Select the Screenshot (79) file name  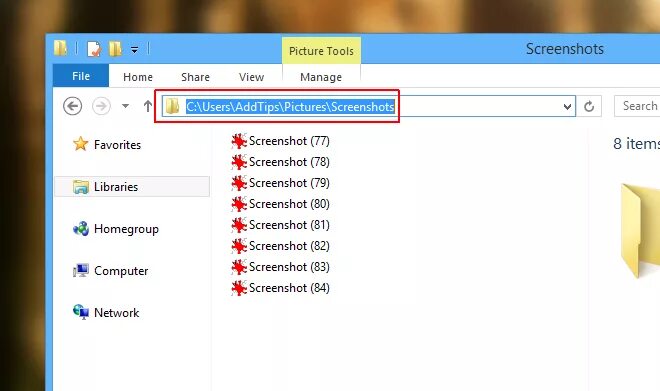289,183
